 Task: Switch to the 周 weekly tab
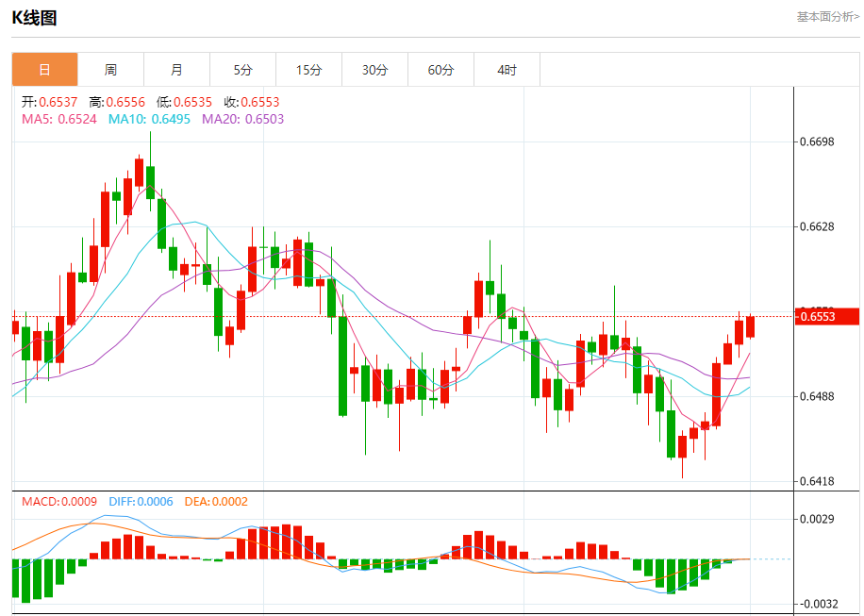(110, 70)
